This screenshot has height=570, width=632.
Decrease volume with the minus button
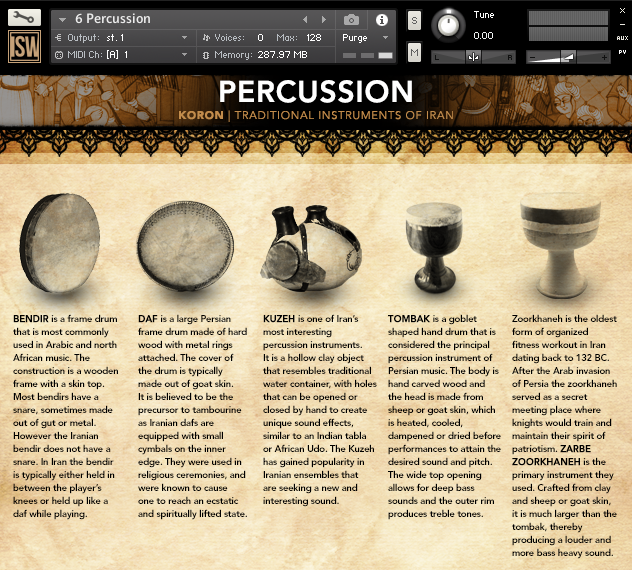[x=532, y=58]
